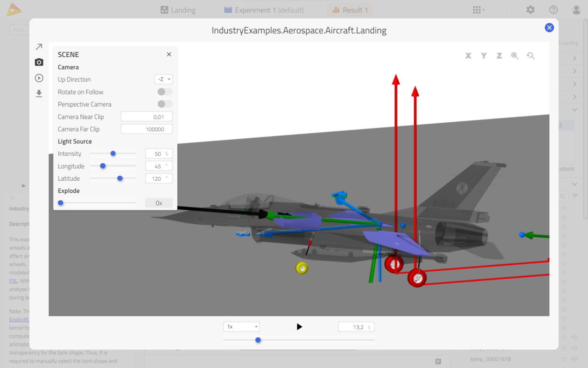Edit the animation time field showing 13,2

click(x=356, y=327)
